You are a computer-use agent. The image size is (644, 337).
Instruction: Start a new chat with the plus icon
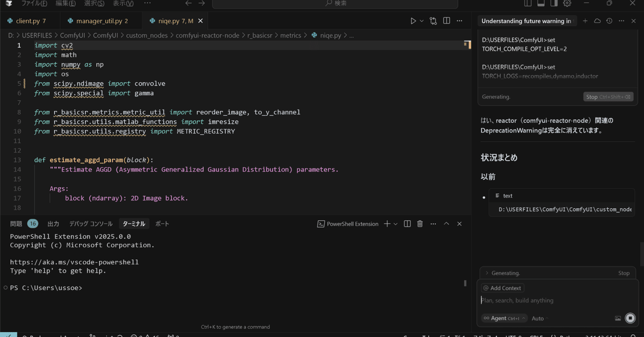tap(584, 20)
